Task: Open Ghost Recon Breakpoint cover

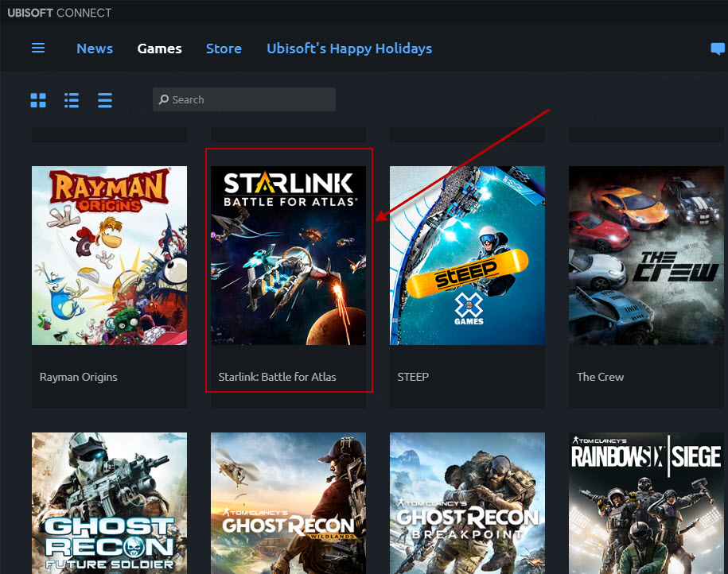Action: [x=467, y=503]
